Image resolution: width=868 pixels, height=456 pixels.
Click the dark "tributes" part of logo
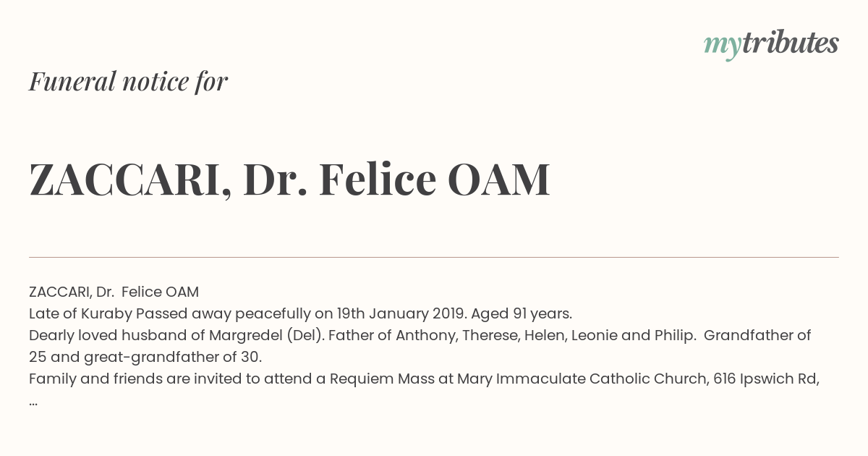point(791,43)
